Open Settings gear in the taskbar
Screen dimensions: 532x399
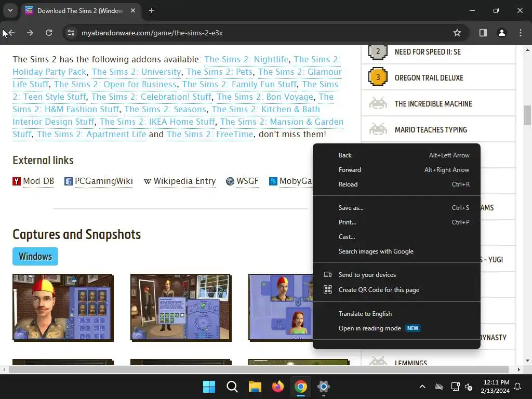click(x=323, y=387)
